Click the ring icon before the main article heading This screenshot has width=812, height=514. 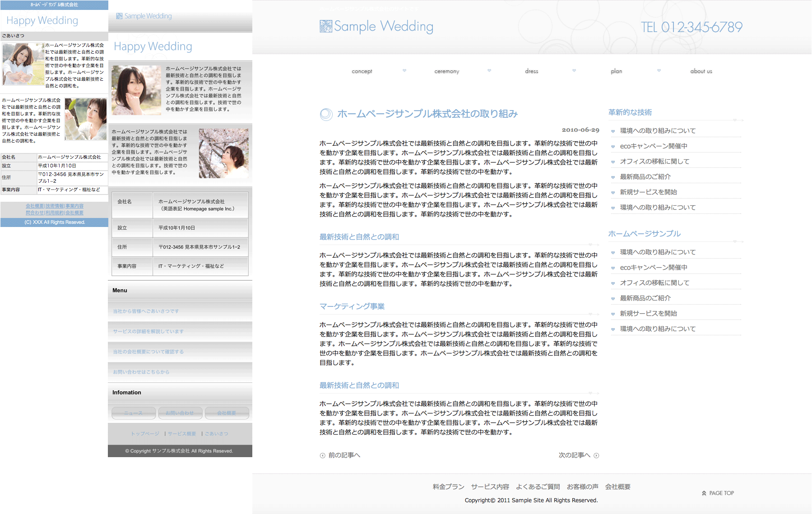326,114
